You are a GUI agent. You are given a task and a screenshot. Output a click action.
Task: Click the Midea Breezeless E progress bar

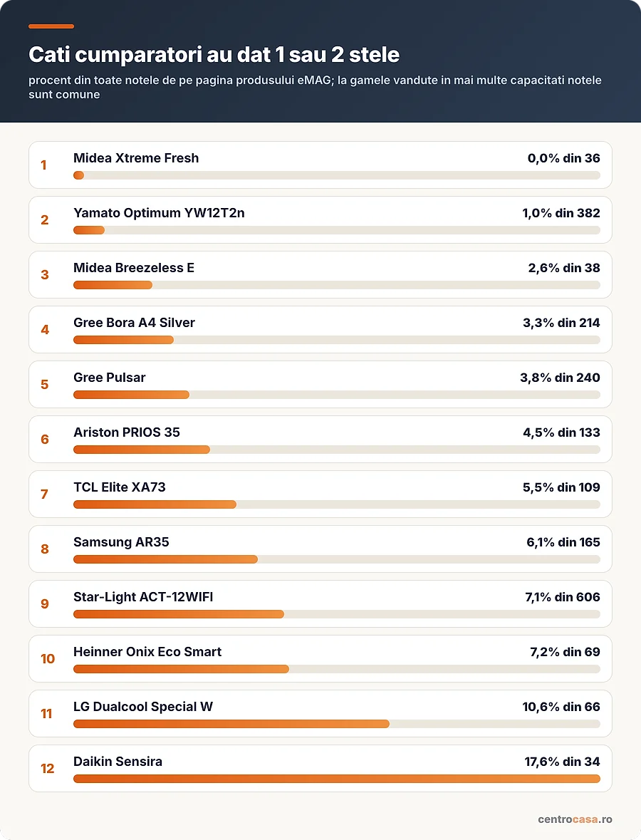pyautogui.click(x=337, y=285)
